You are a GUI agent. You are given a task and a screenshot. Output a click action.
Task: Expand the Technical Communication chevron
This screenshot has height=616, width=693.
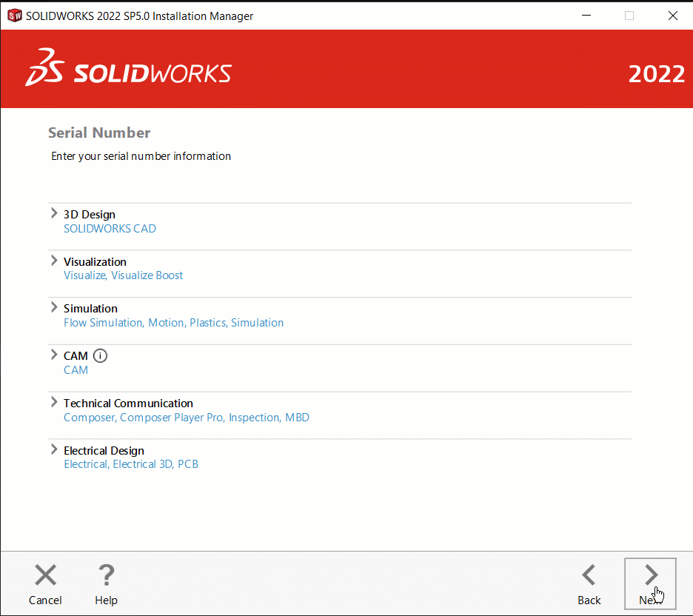pyautogui.click(x=54, y=402)
